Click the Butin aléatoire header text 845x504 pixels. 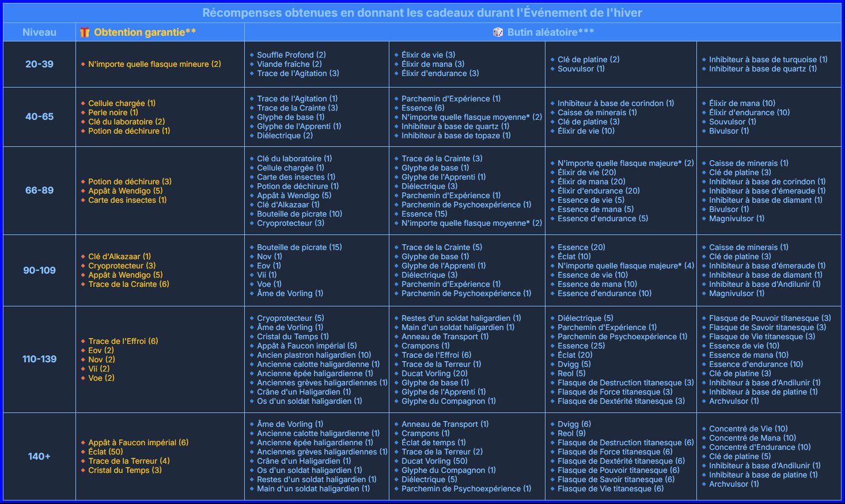coord(550,32)
